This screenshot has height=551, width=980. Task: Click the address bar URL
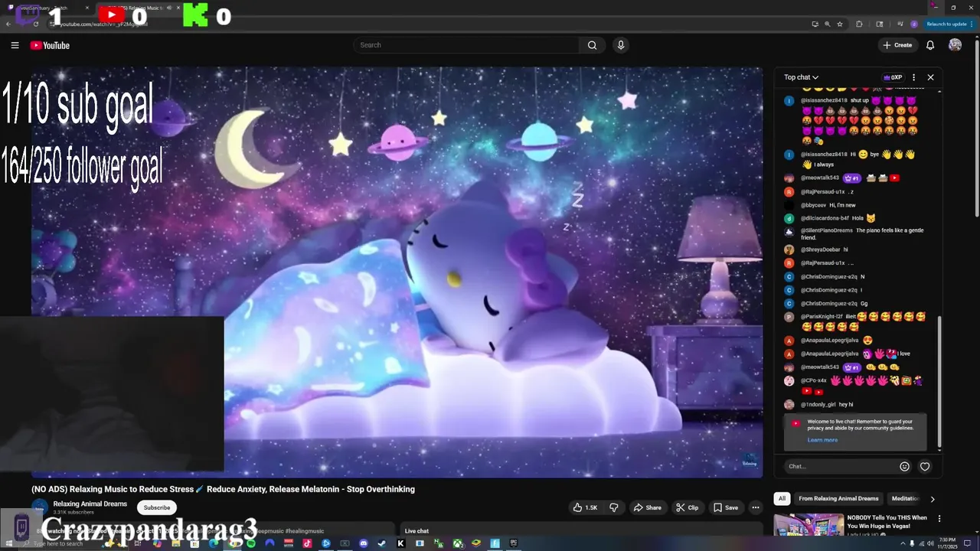pos(103,24)
